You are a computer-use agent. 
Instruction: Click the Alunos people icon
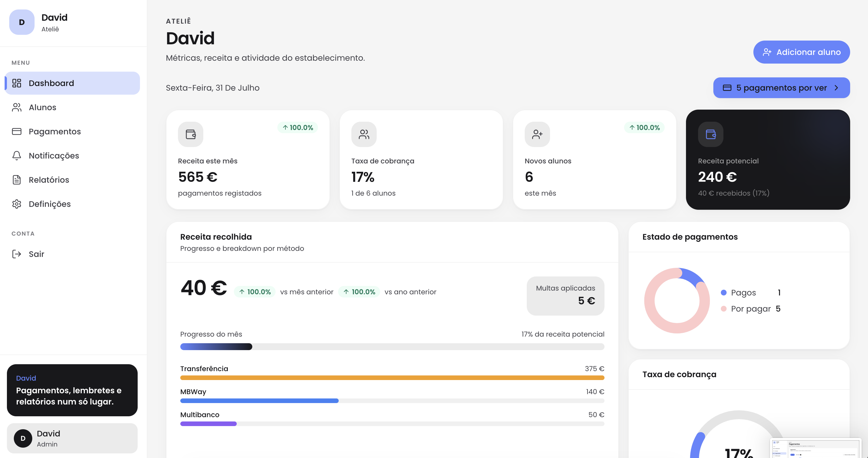tap(16, 107)
